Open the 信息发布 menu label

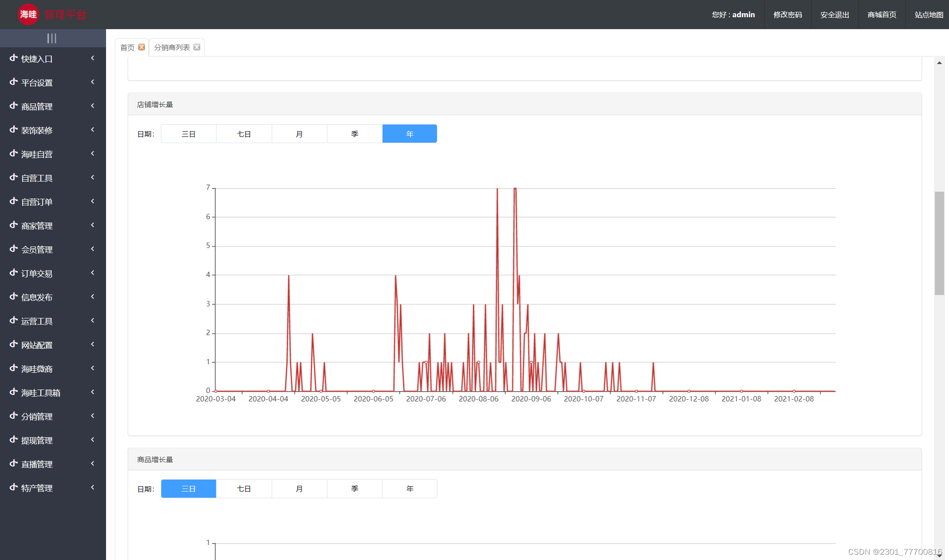(x=37, y=297)
